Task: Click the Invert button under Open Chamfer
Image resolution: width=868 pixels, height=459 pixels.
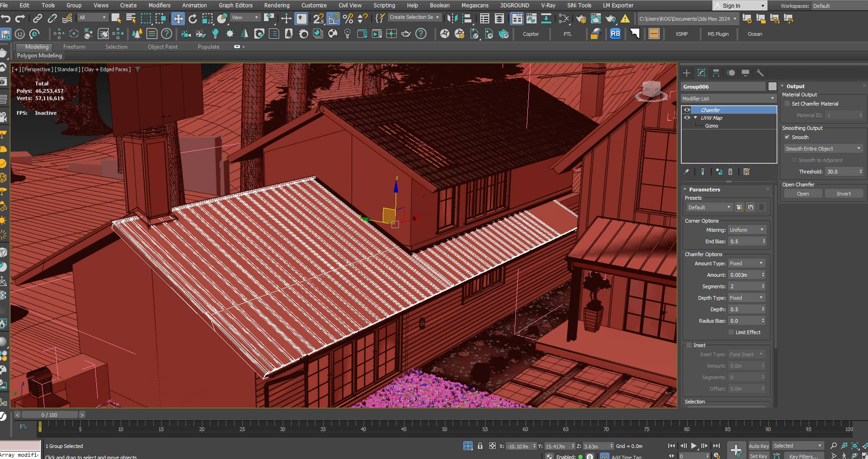Action: pyautogui.click(x=844, y=194)
